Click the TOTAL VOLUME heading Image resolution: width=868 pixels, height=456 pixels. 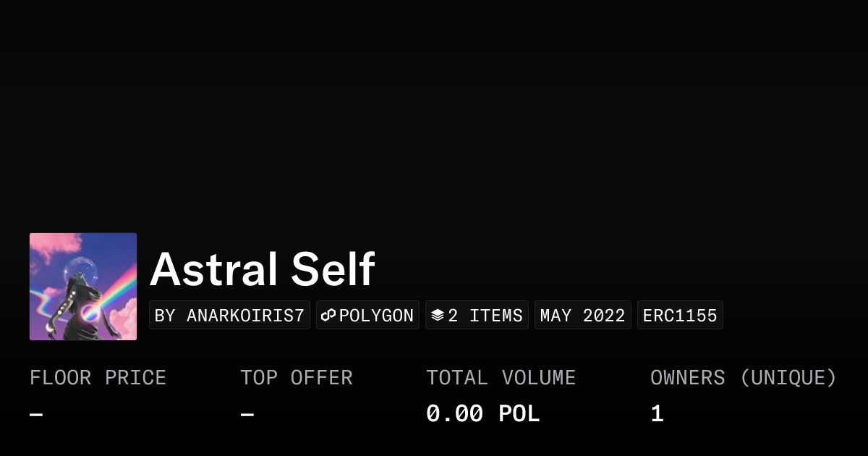[501, 378]
